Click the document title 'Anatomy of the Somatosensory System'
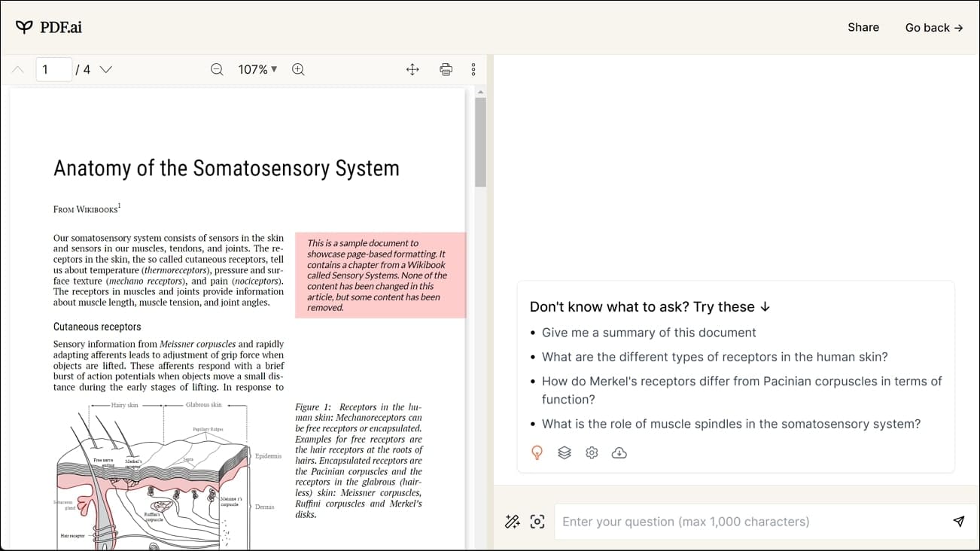The height and width of the screenshot is (551, 980). click(227, 168)
